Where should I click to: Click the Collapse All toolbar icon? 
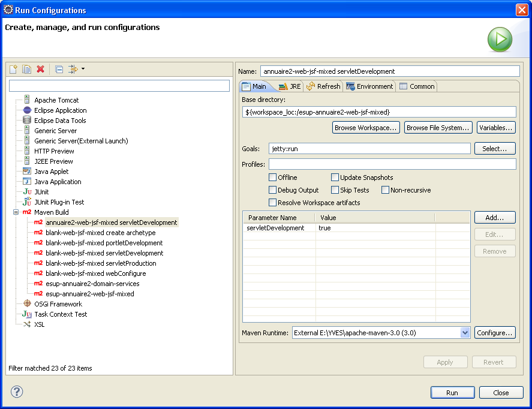click(59, 69)
